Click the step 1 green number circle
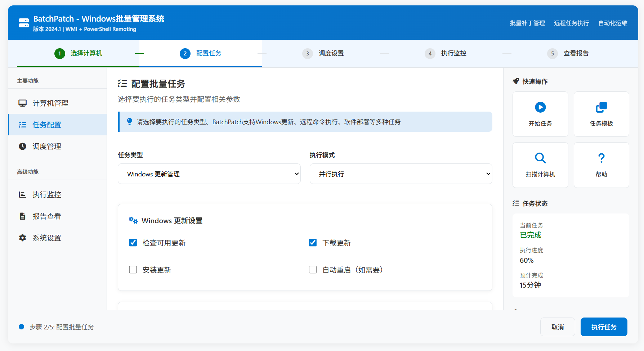The height and width of the screenshot is (351, 644). pos(60,54)
